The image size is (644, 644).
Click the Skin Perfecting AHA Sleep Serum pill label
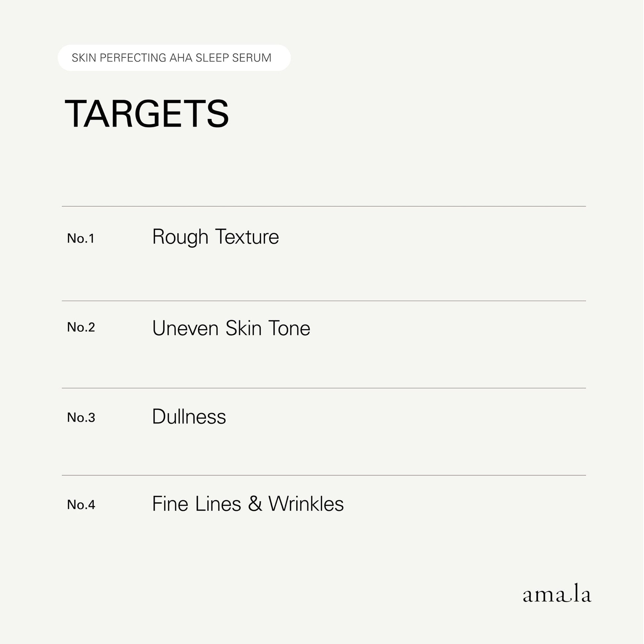pyautogui.click(x=174, y=58)
